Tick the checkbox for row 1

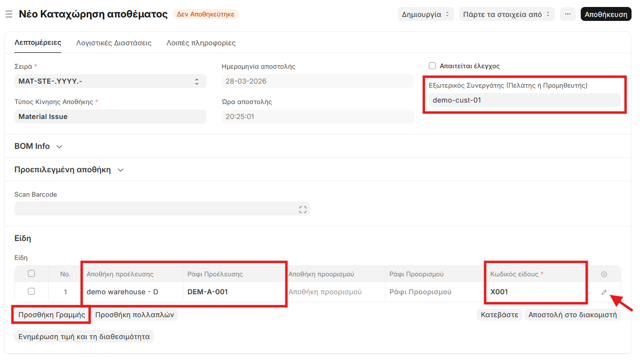click(31, 291)
